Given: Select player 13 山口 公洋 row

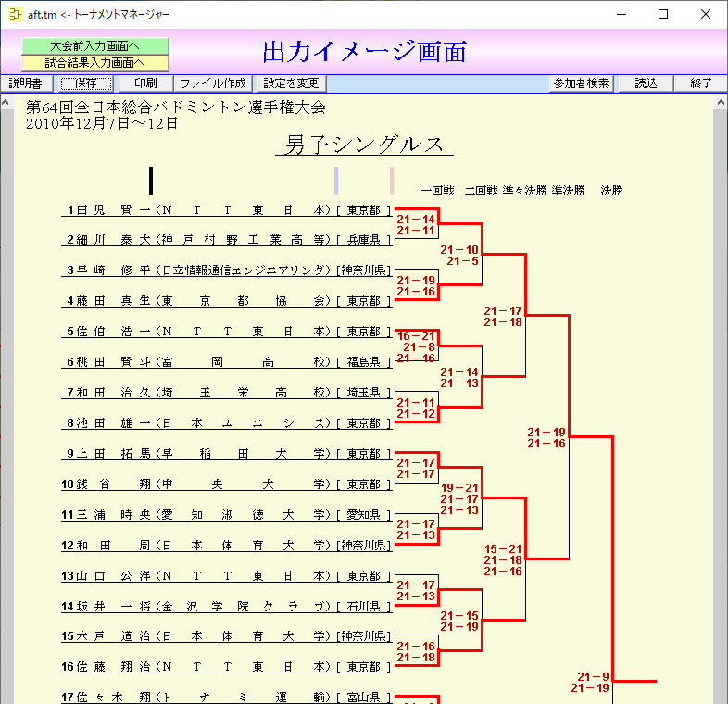Looking at the screenshot, I should point(227,576).
